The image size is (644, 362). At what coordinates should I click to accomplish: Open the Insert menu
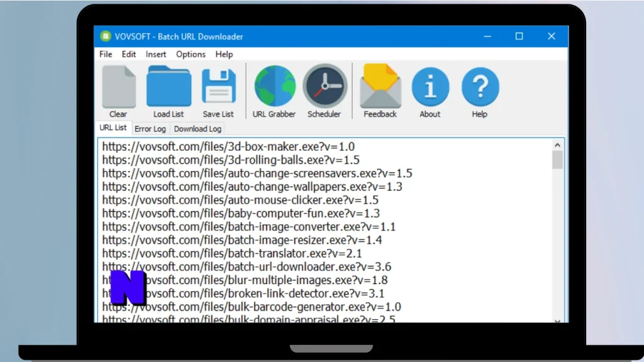coord(156,54)
